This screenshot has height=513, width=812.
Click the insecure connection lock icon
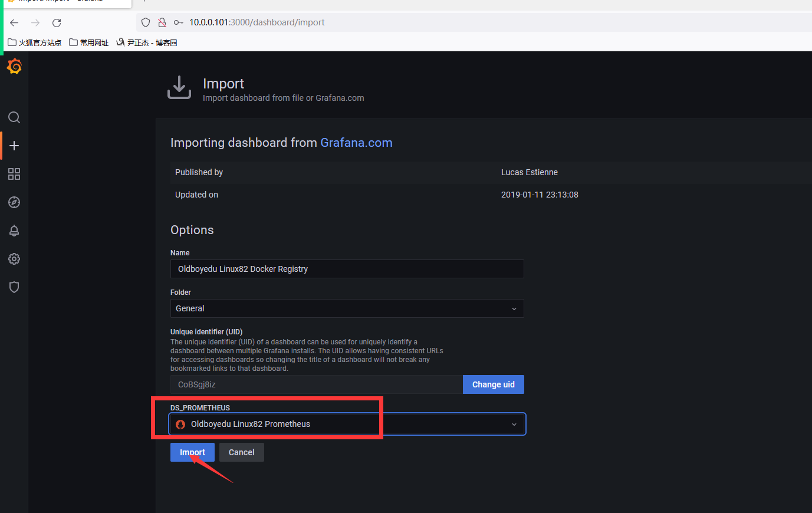pos(162,22)
